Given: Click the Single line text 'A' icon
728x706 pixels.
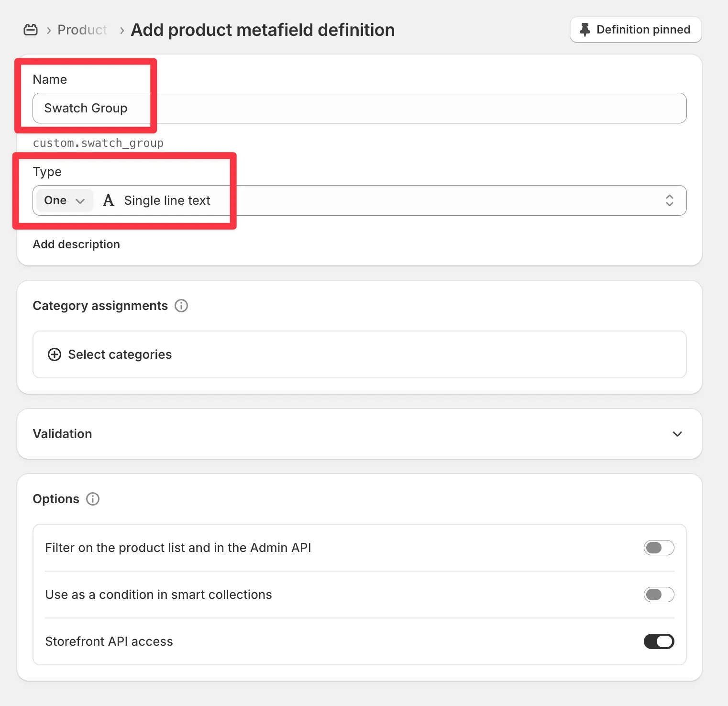Looking at the screenshot, I should click(x=109, y=200).
